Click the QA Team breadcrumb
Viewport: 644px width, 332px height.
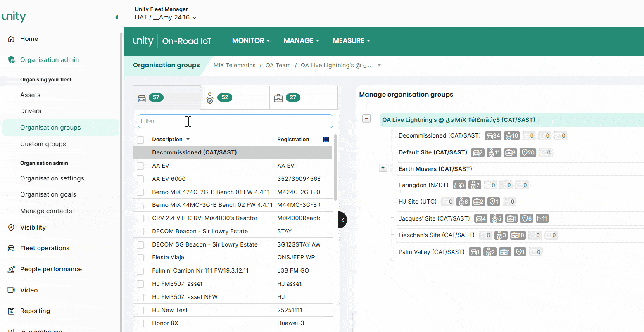coord(278,66)
